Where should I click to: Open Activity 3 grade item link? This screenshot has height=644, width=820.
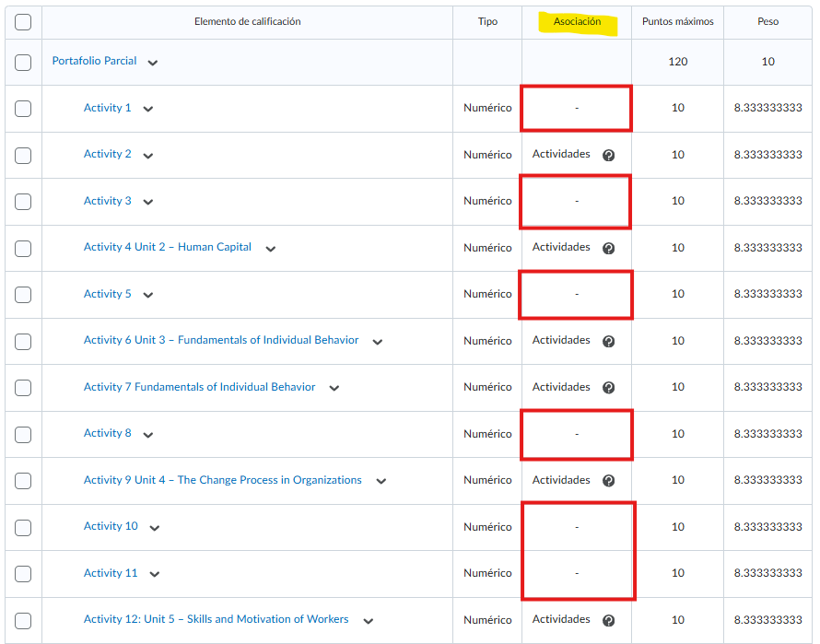[x=107, y=201]
